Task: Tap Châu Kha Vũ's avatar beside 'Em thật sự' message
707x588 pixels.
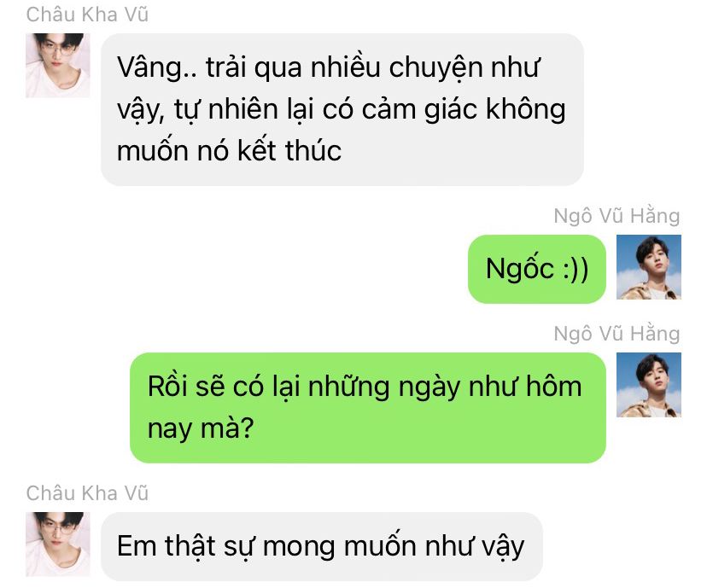Action: [x=58, y=544]
